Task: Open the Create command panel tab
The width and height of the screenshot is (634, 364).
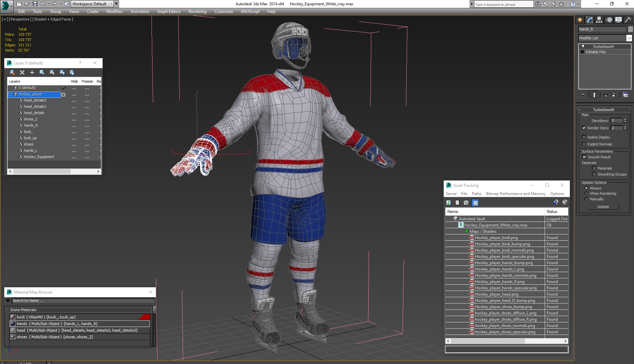Action: click(580, 20)
